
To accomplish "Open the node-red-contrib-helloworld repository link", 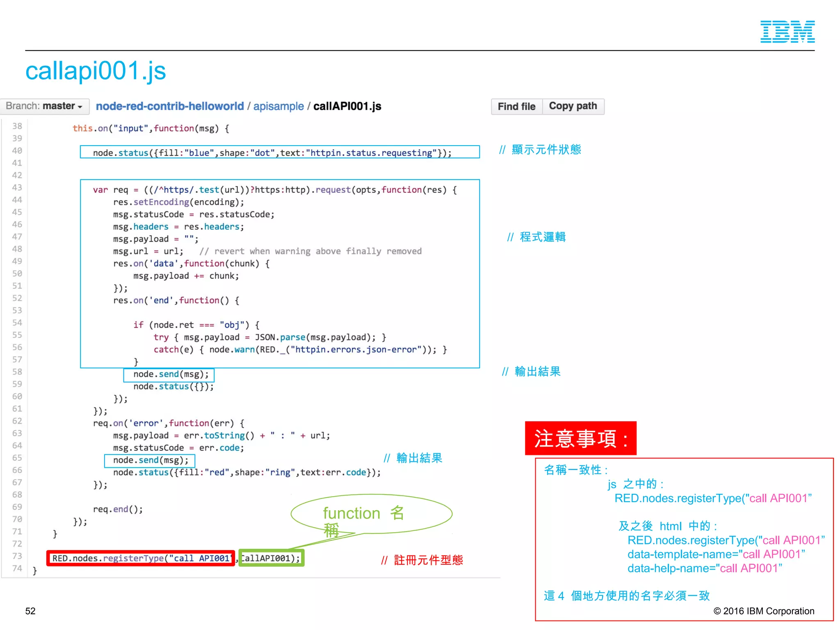I will pyautogui.click(x=170, y=106).
